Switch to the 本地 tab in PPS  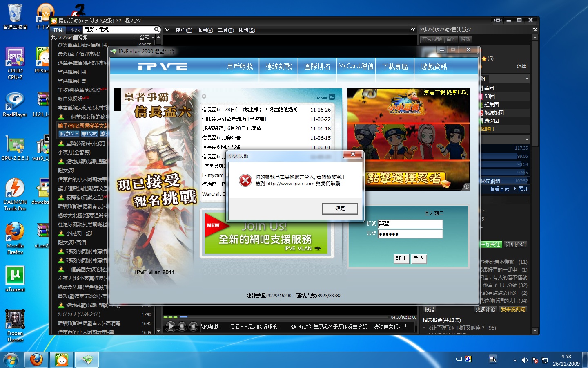[75, 30]
